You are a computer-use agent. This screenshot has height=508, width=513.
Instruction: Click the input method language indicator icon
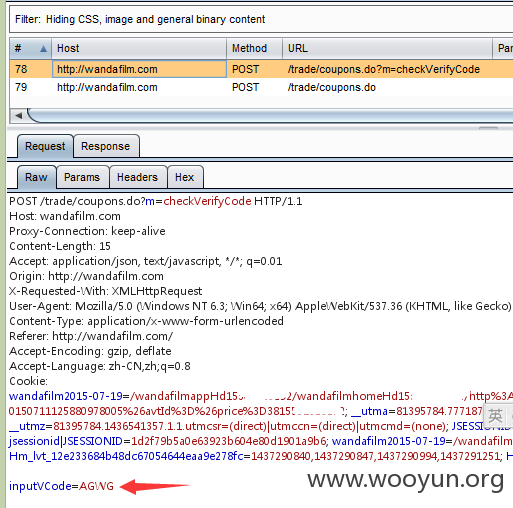[x=495, y=416]
